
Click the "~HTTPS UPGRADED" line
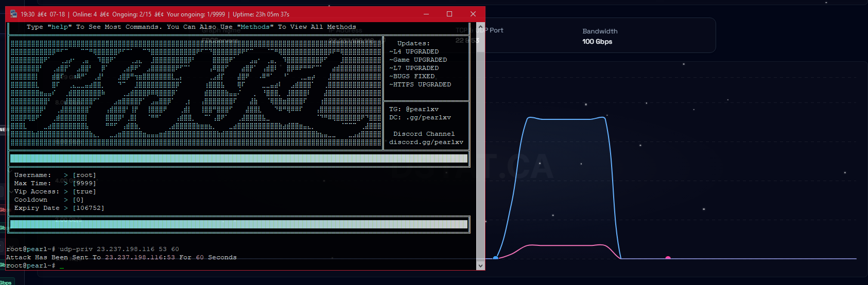pyautogui.click(x=420, y=84)
